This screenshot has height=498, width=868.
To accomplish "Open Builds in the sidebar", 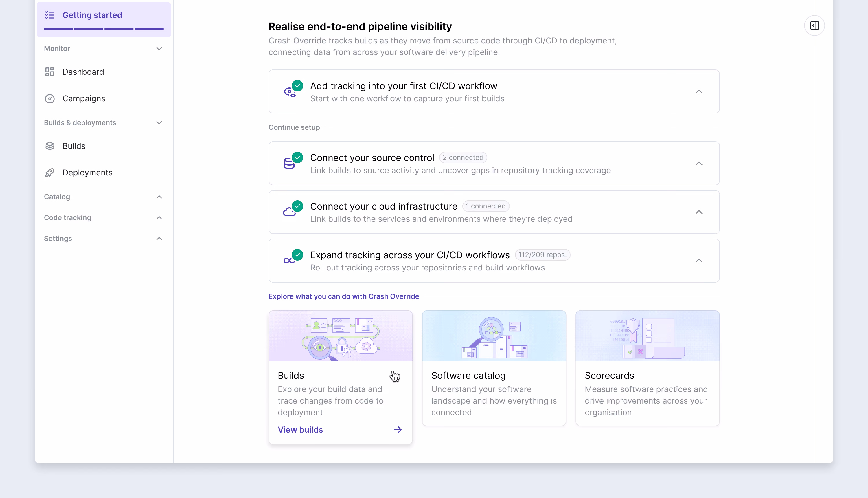I will pyautogui.click(x=104, y=146).
